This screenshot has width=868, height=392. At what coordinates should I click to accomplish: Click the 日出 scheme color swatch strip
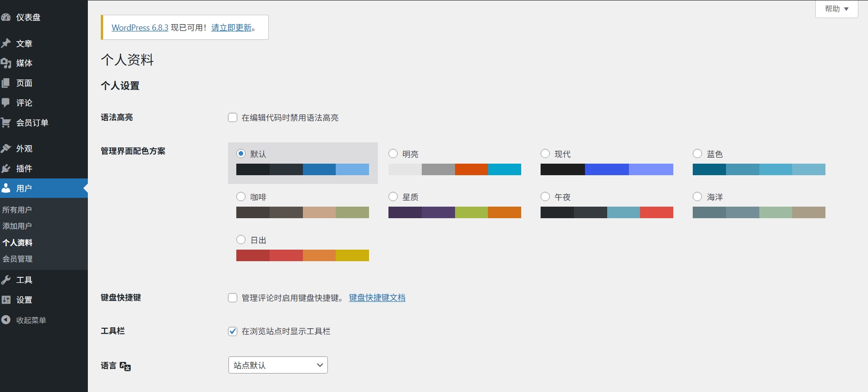coord(302,255)
